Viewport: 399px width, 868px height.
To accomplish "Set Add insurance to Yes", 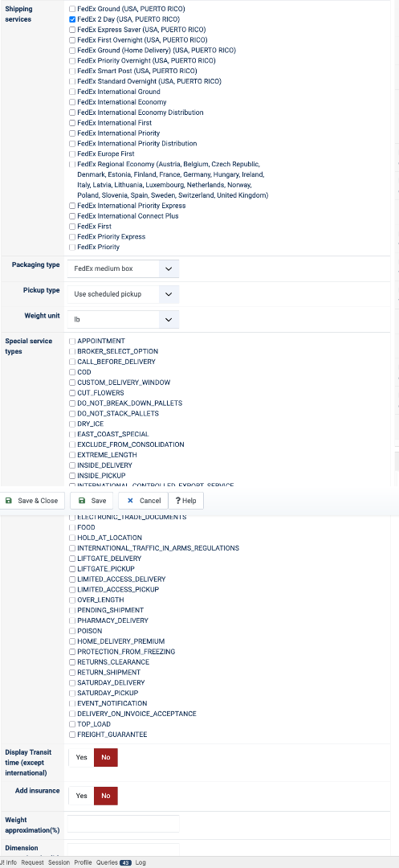I will (81, 796).
